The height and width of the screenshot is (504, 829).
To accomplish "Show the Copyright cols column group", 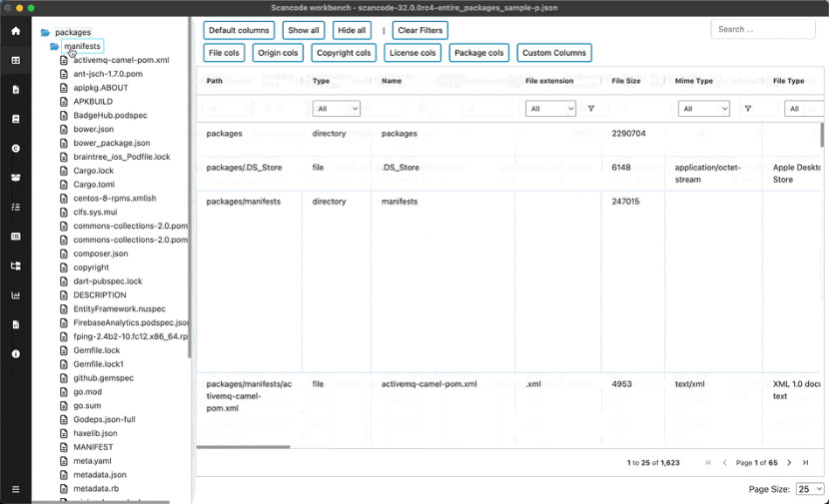I will tap(344, 53).
